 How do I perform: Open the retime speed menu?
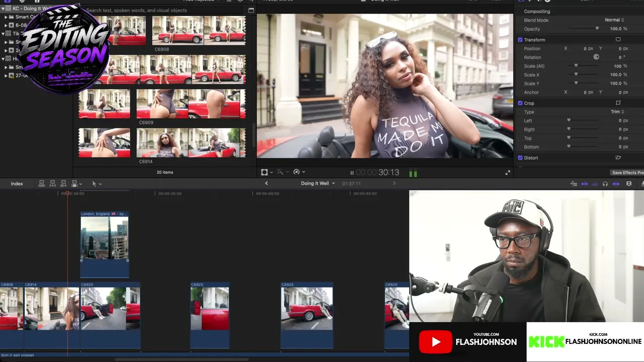pos(299,172)
